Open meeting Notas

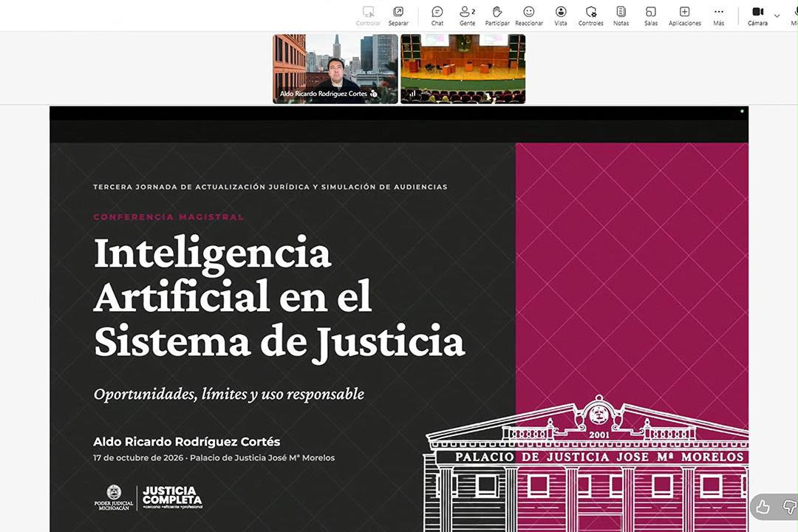tap(621, 16)
